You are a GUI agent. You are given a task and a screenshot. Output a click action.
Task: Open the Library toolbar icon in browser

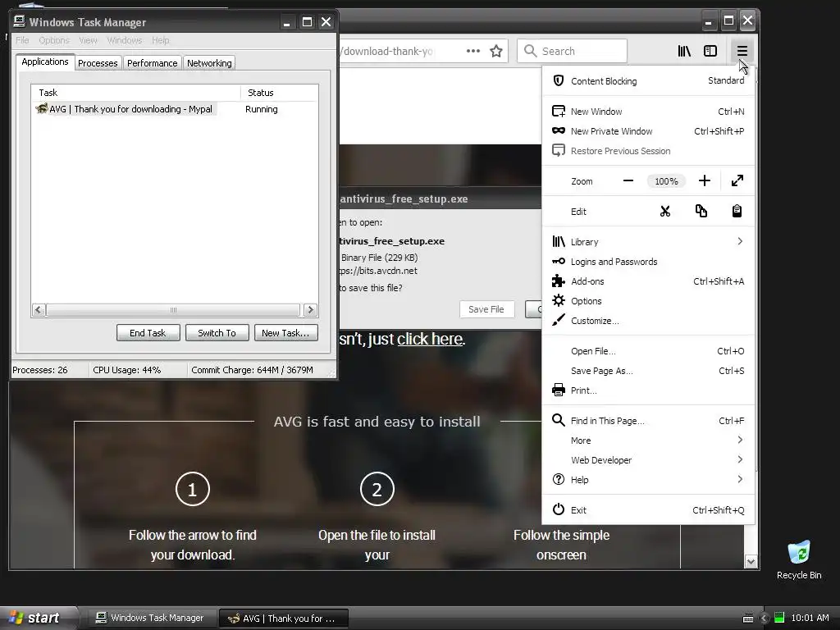click(x=684, y=51)
